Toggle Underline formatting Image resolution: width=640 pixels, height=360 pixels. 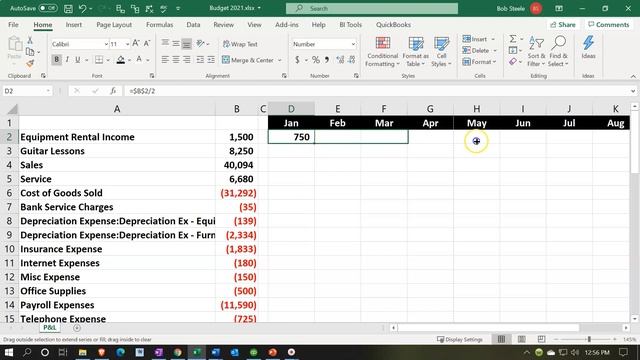pyautogui.click(x=78, y=60)
